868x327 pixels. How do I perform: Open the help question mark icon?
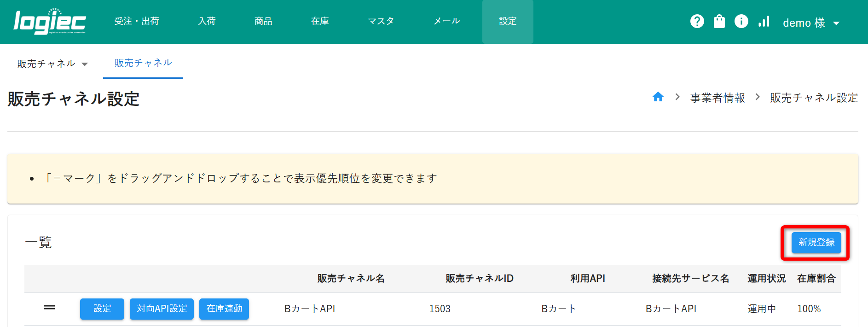(697, 21)
